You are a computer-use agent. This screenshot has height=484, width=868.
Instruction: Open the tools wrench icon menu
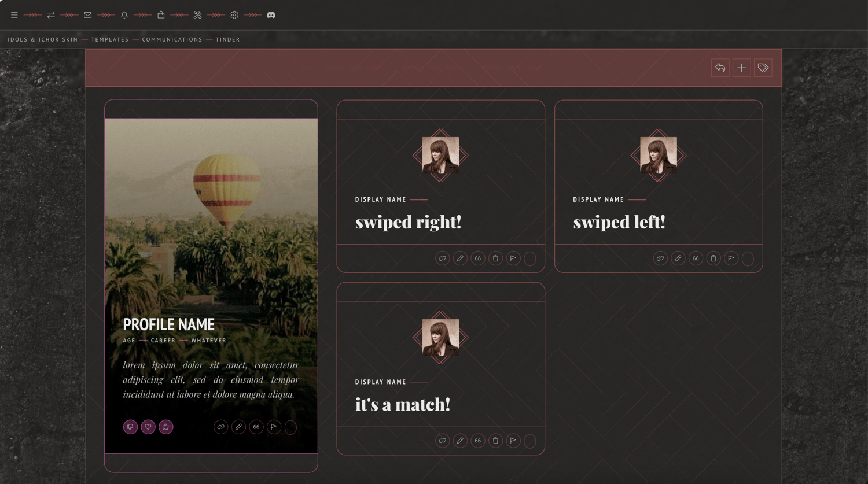click(198, 15)
